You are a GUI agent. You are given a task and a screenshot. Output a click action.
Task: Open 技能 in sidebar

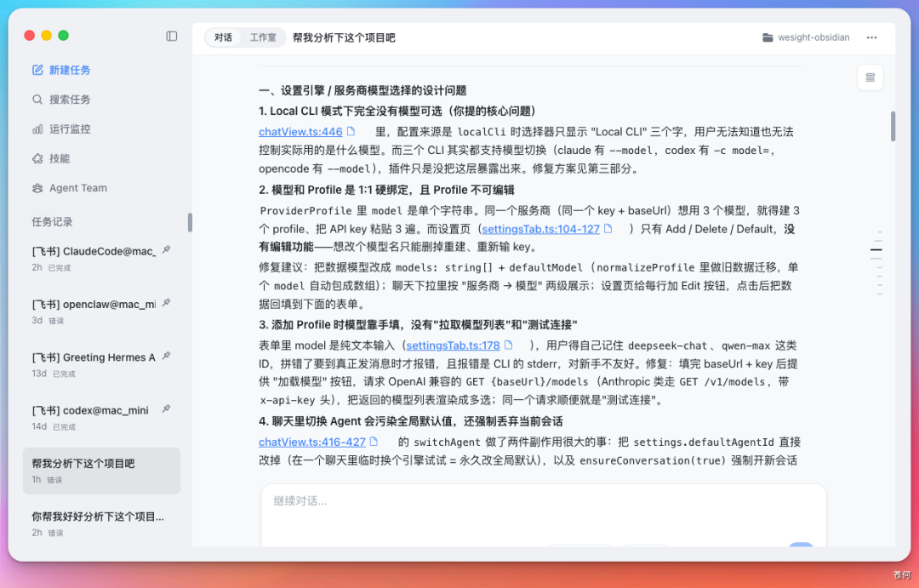[x=60, y=158]
